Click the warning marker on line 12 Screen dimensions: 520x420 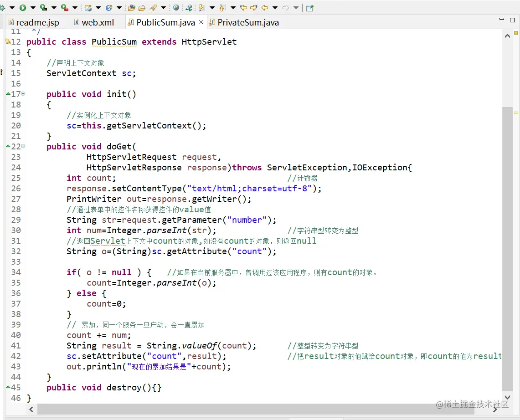(x=8, y=41)
